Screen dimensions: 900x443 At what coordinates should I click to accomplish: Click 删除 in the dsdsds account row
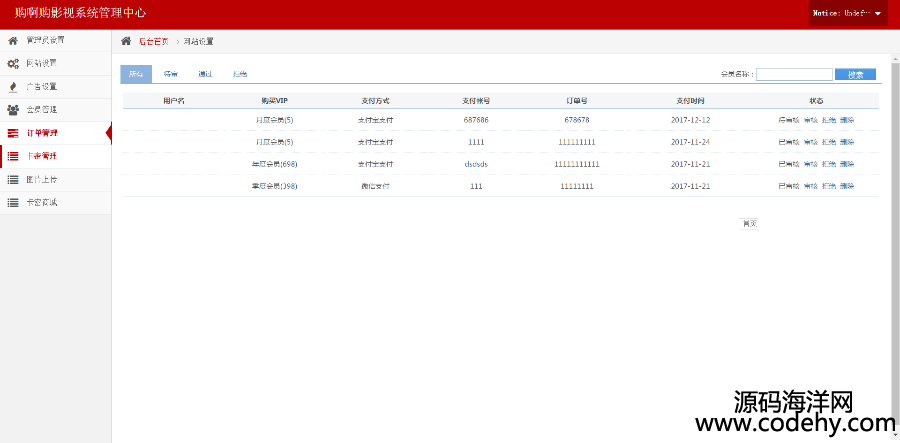point(847,164)
